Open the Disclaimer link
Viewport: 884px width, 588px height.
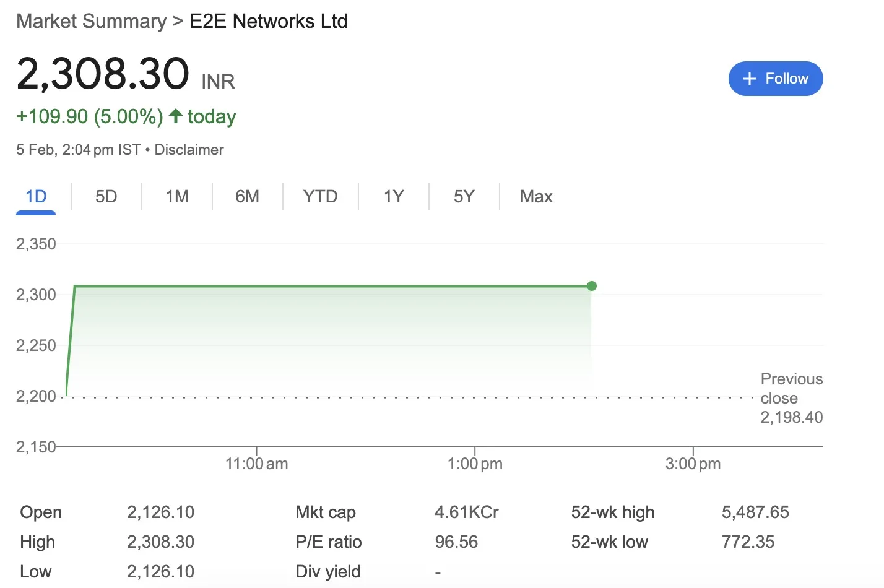point(189,150)
